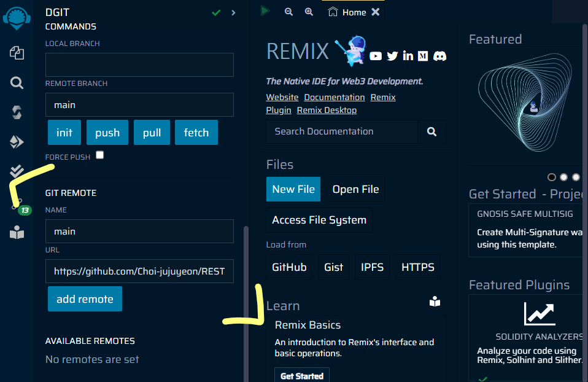Click the 'Remix Basics' tutorial title
The height and width of the screenshot is (382, 588).
click(308, 325)
